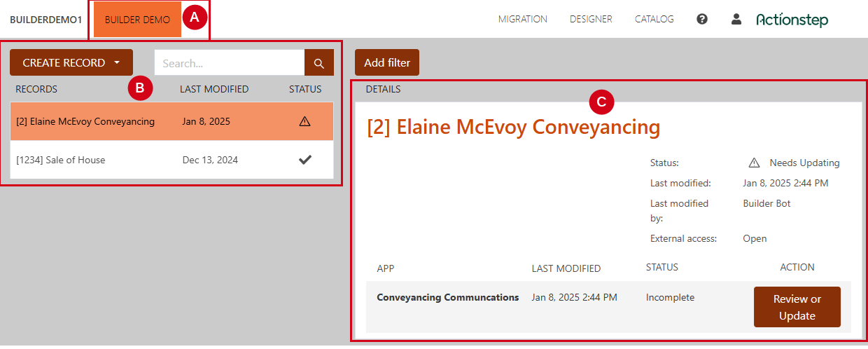
Task: Click the Review or Update button
Action: pos(797,307)
